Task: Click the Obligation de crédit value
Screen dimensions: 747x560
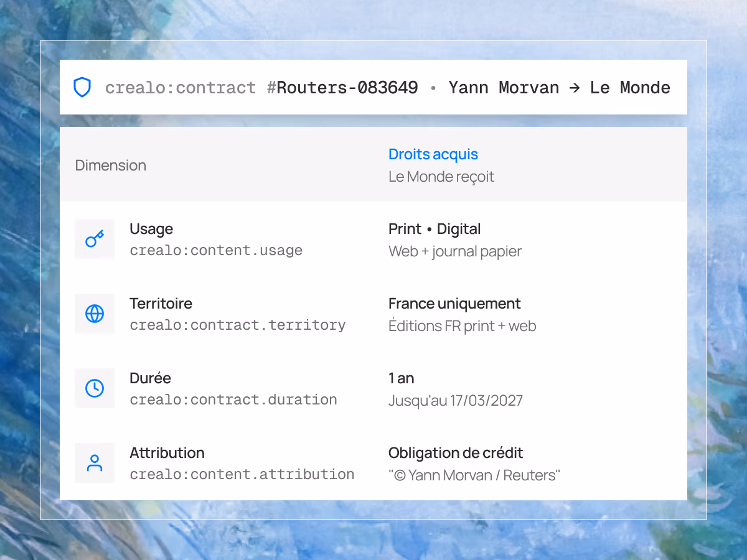Action: tap(456, 453)
